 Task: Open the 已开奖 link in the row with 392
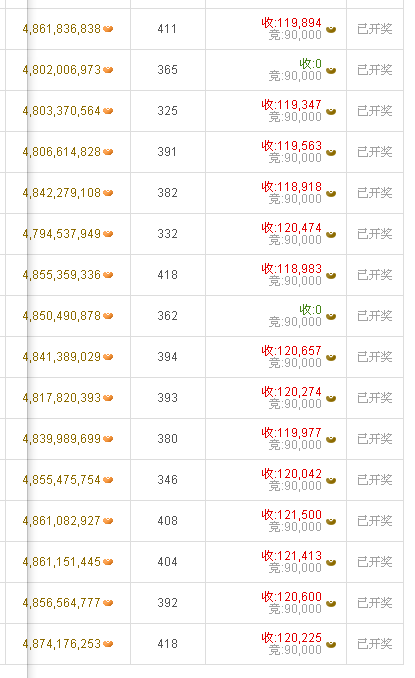click(375, 603)
